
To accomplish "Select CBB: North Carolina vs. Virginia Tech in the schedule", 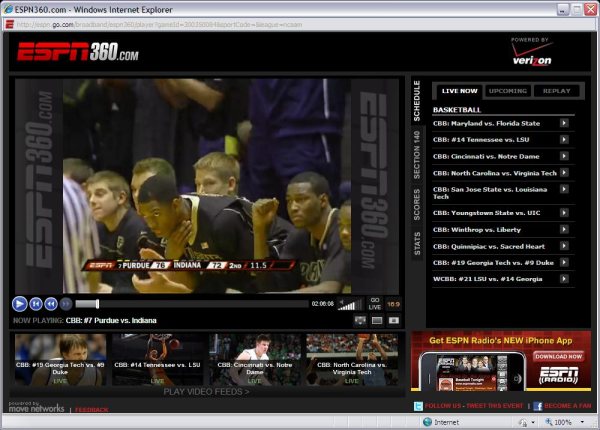I will [495, 173].
